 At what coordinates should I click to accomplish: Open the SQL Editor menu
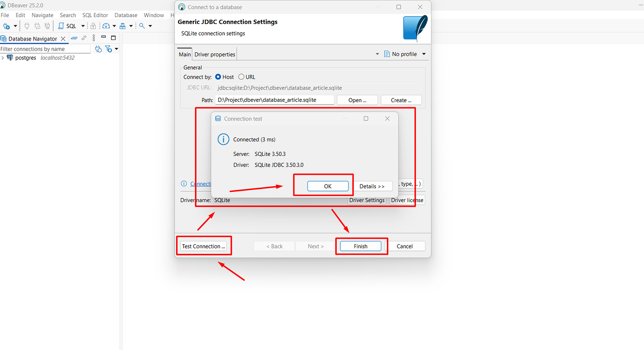pos(95,15)
